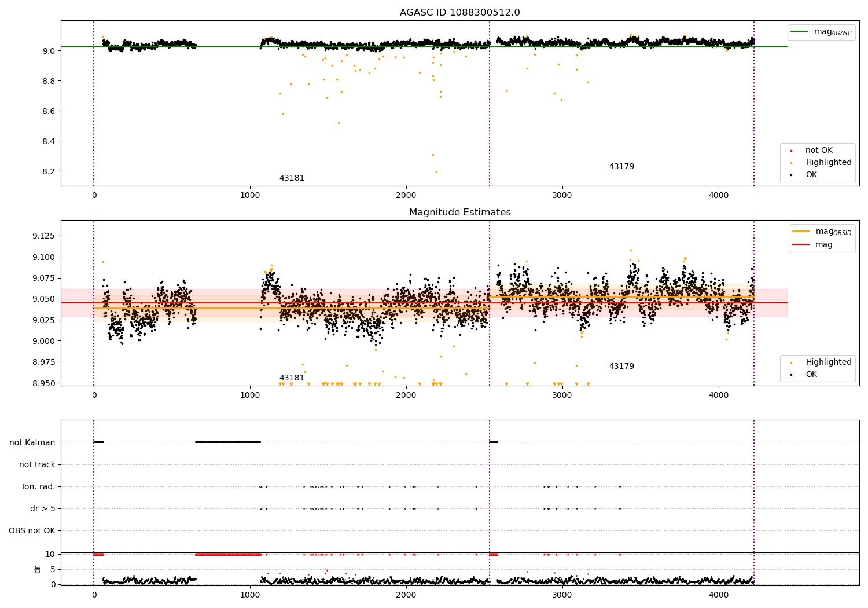This screenshot has width=868, height=608.
Task: Click the y-axis tick '9.0' in top plot
Action: pos(49,51)
